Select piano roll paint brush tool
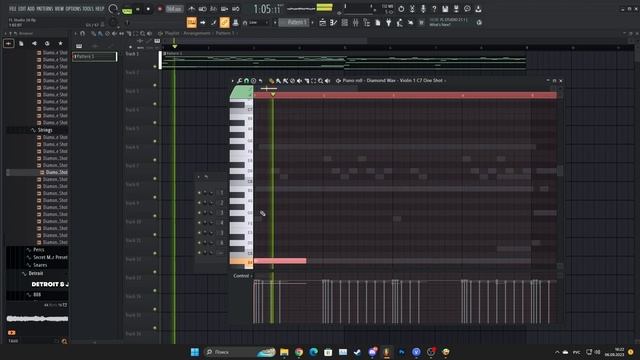 (278, 81)
